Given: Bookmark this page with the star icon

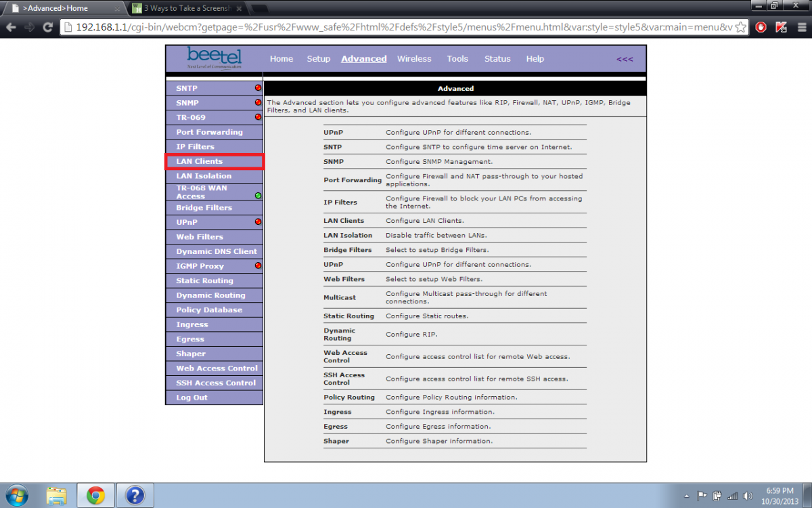Looking at the screenshot, I should (741, 27).
